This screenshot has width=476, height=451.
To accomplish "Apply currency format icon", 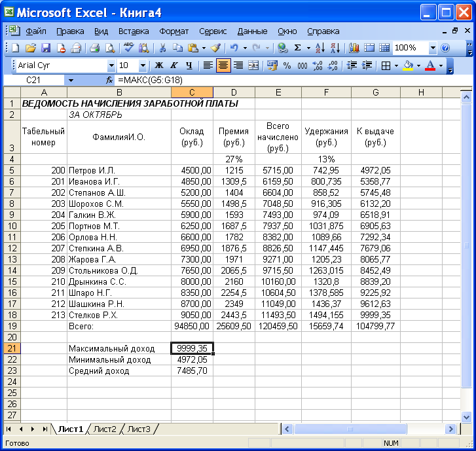I will [x=272, y=65].
